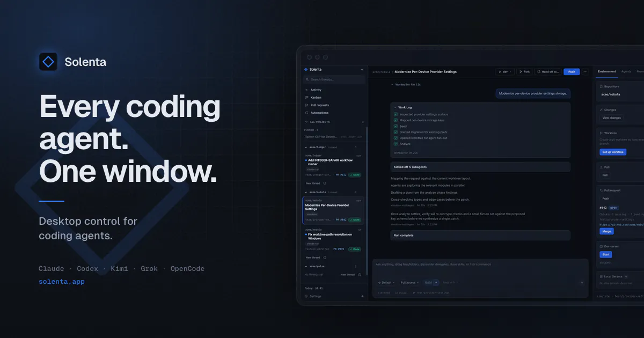This screenshot has width=644, height=338.
Task: Switch to the Environment tab
Action: click(607, 71)
